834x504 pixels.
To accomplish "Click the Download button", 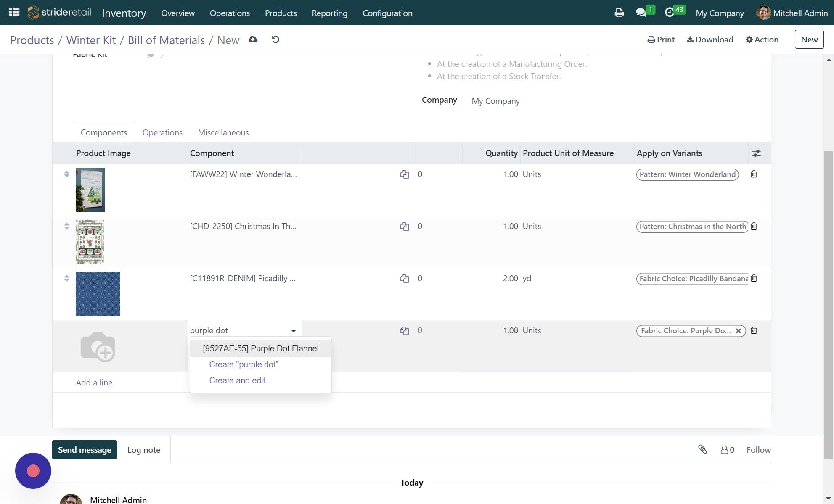I will pyautogui.click(x=710, y=40).
